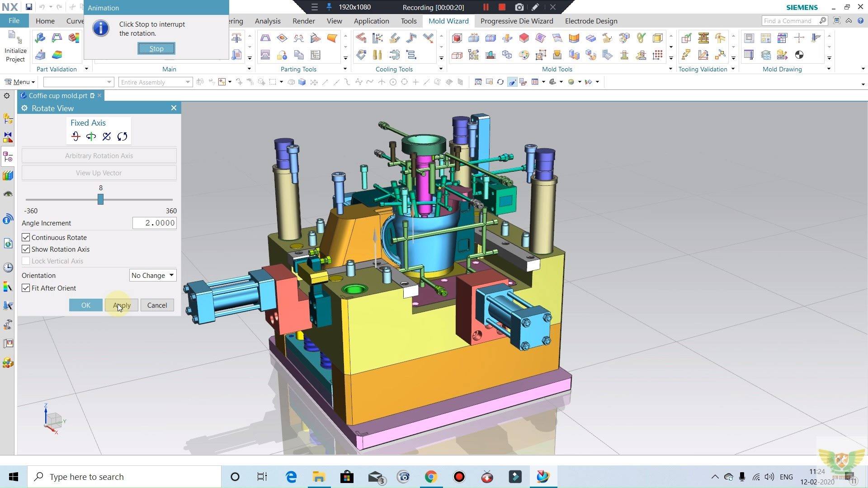Screen dimensions: 868x488
Task: Open Microsoft Edge from the taskbar
Action: 291,477
